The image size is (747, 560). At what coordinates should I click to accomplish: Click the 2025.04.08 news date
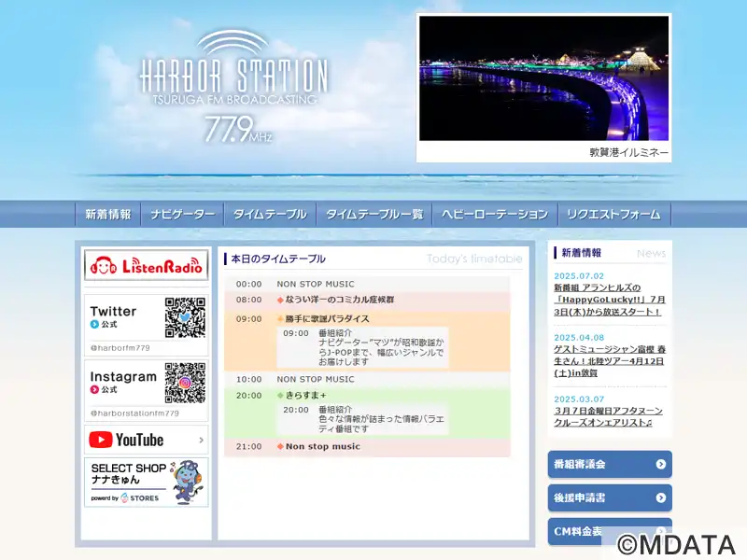point(579,338)
